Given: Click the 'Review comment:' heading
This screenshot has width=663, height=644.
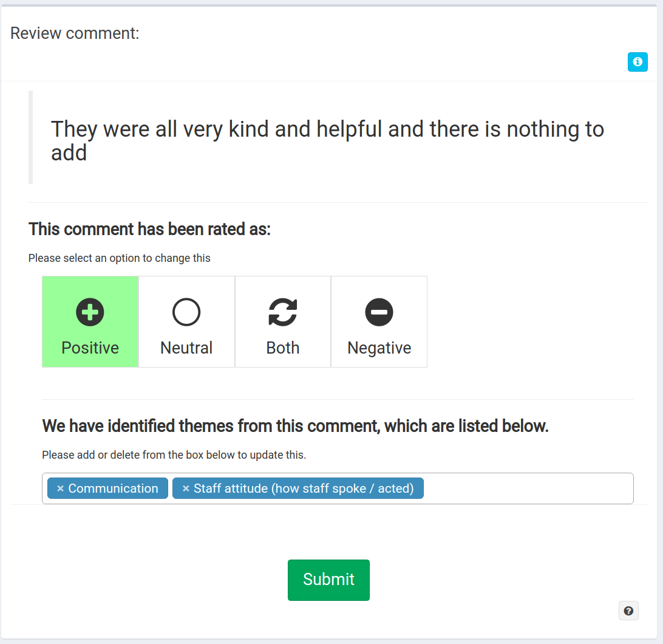Looking at the screenshot, I should (75, 33).
